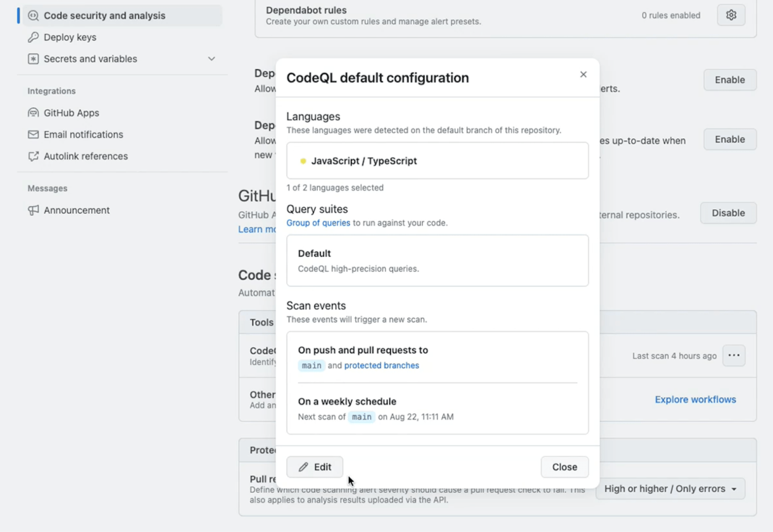The width and height of the screenshot is (773, 532).
Task: Click the Autolink references icon
Action: (x=33, y=156)
